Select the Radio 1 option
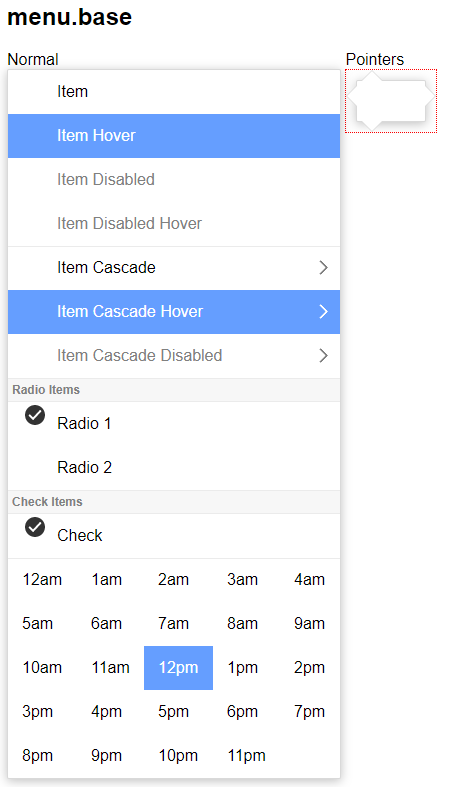Image resolution: width=460 pixels, height=795 pixels. pos(174,423)
